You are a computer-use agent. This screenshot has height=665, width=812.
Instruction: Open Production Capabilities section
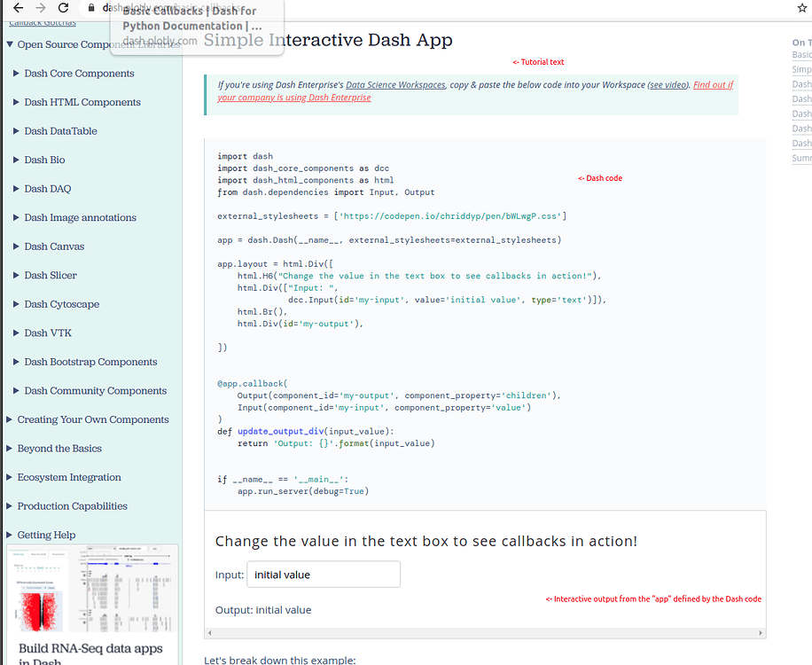[73, 506]
